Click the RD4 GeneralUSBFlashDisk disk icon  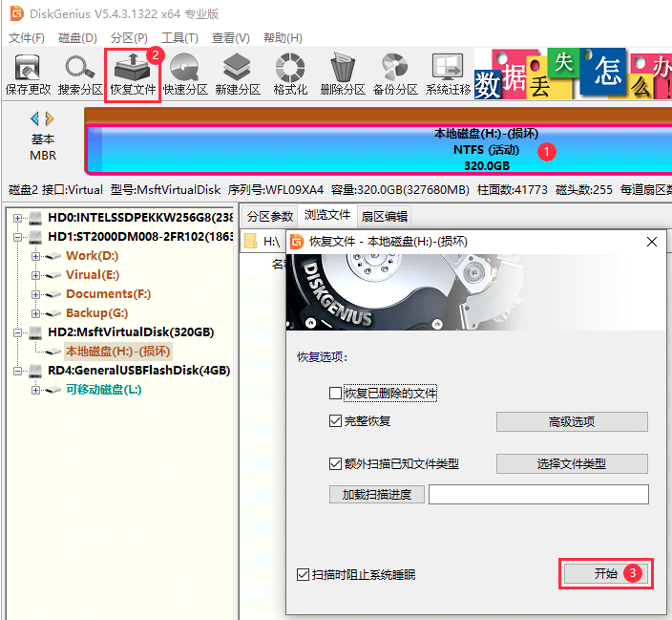pyautogui.click(x=35, y=371)
